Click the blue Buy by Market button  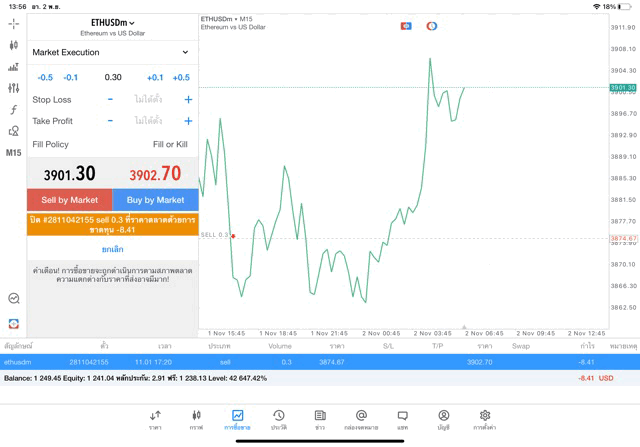coord(155,200)
